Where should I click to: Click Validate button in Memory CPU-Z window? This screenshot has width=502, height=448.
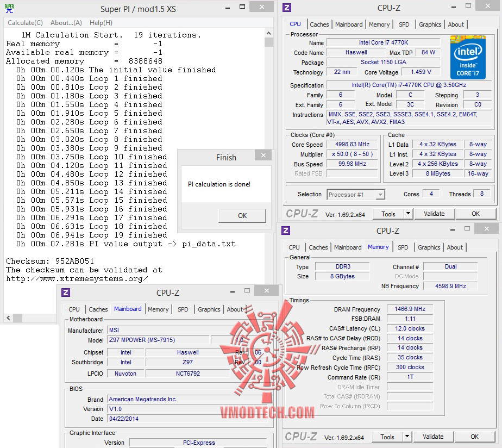[433, 437]
